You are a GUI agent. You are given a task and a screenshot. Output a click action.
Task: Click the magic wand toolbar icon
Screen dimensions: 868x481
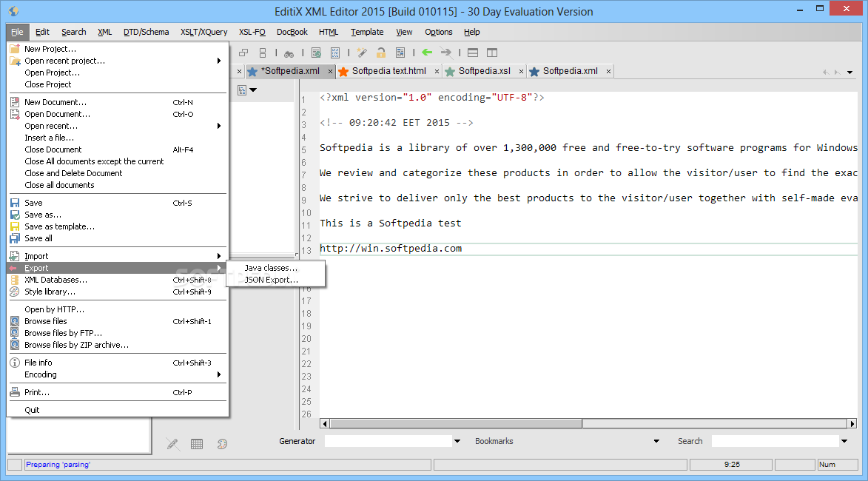pos(362,53)
